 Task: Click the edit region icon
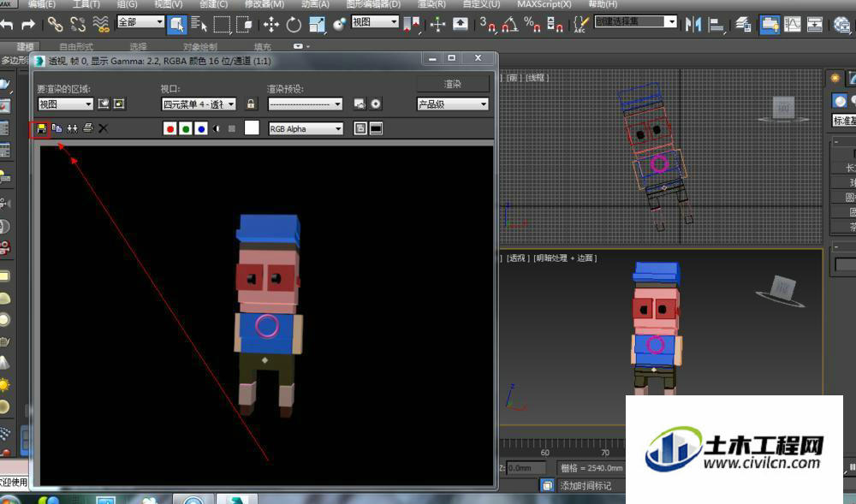tap(104, 104)
